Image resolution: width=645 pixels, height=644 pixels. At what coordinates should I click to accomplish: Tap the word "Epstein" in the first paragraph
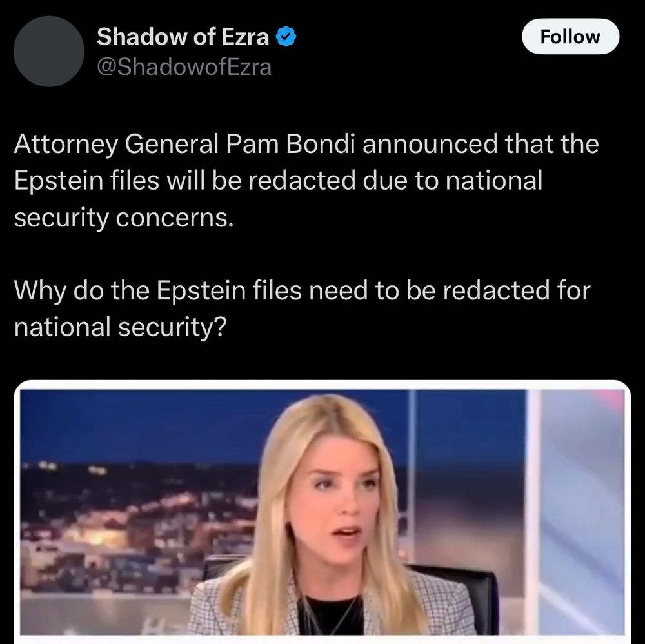coord(59,181)
